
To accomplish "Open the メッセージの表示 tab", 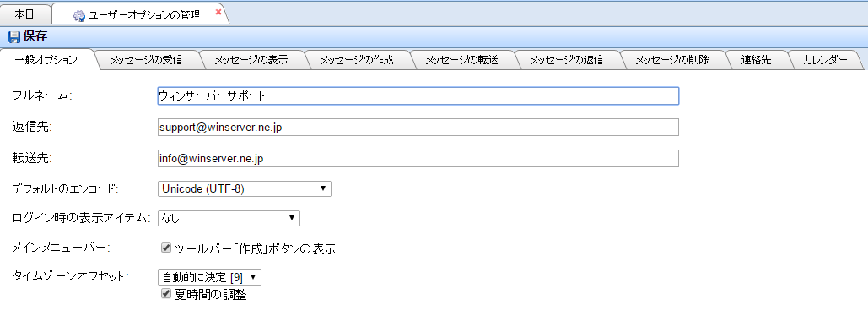I will 251,60.
